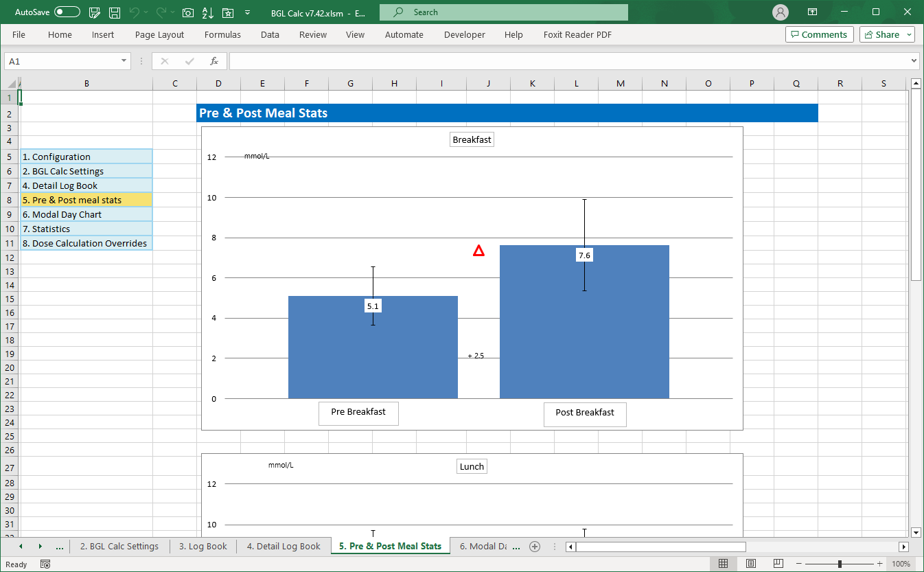Click the Undo arrow icon

pyautogui.click(x=135, y=12)
